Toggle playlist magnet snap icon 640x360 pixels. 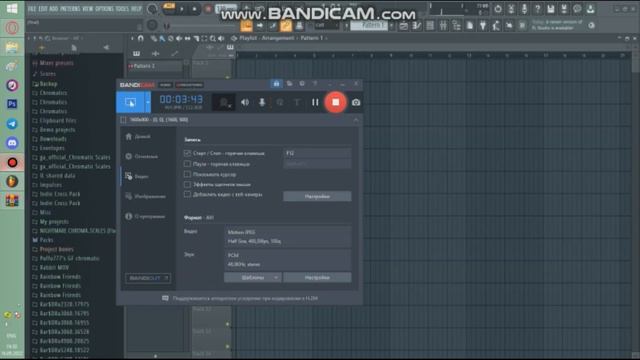coord(141,38)
